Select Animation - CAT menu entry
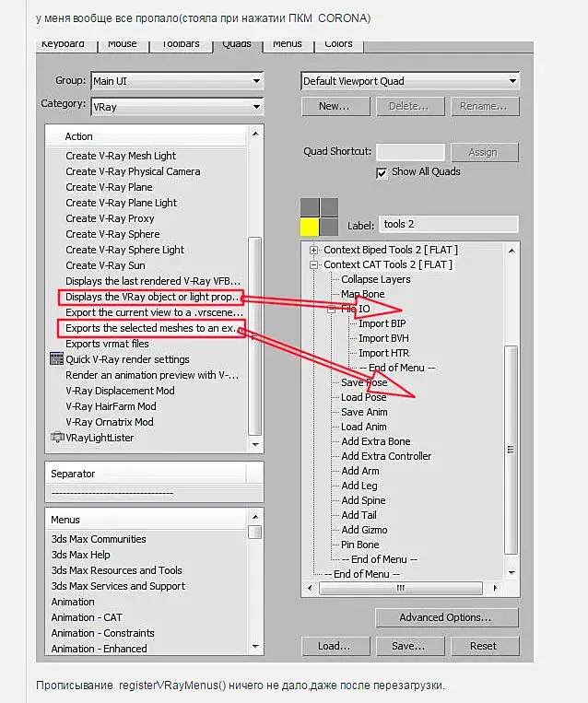This screenshot has height=703, width=588. tap(87, 618)
